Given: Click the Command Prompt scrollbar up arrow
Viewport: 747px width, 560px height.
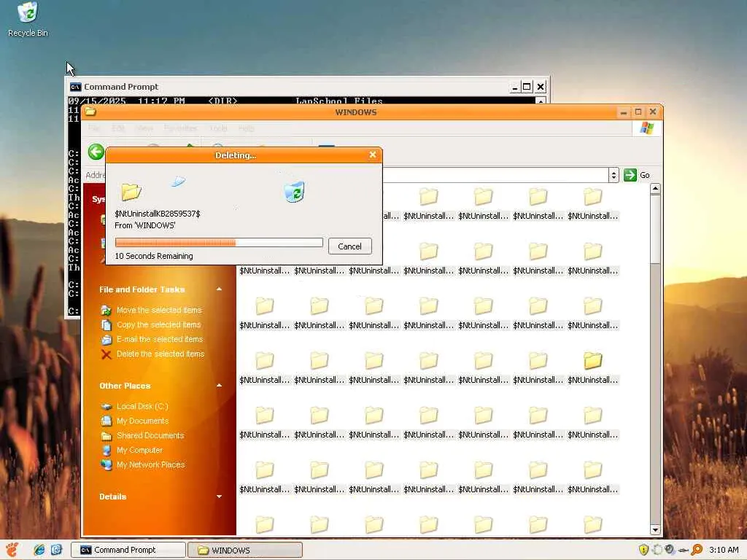Looking at the screenshot, I should coord(541,101).
